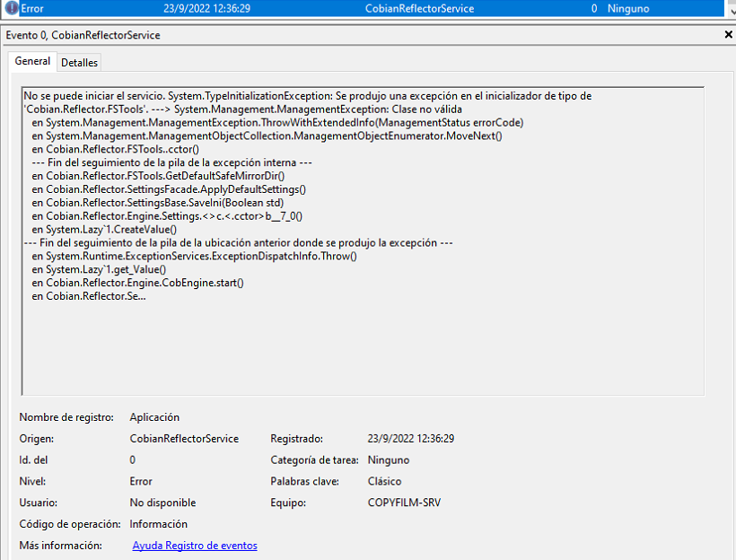Open the Ayuda Registro de eventos link
Screen dimensions: 736x560
[195, 546]
